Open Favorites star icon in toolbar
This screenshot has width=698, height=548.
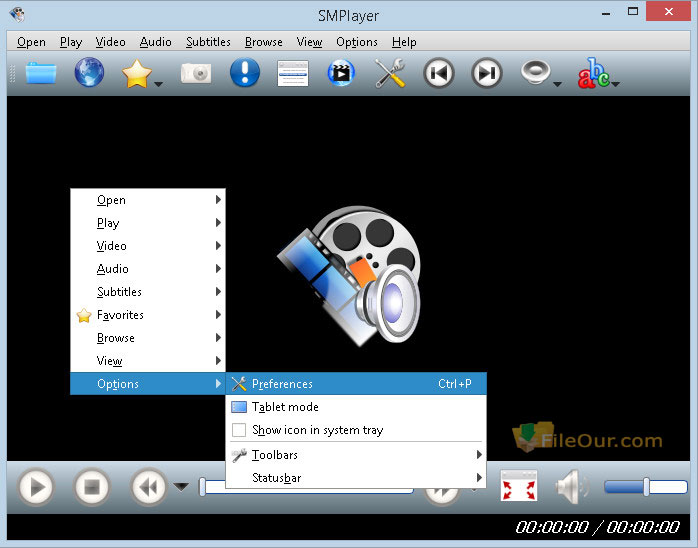tap(137, 73)
